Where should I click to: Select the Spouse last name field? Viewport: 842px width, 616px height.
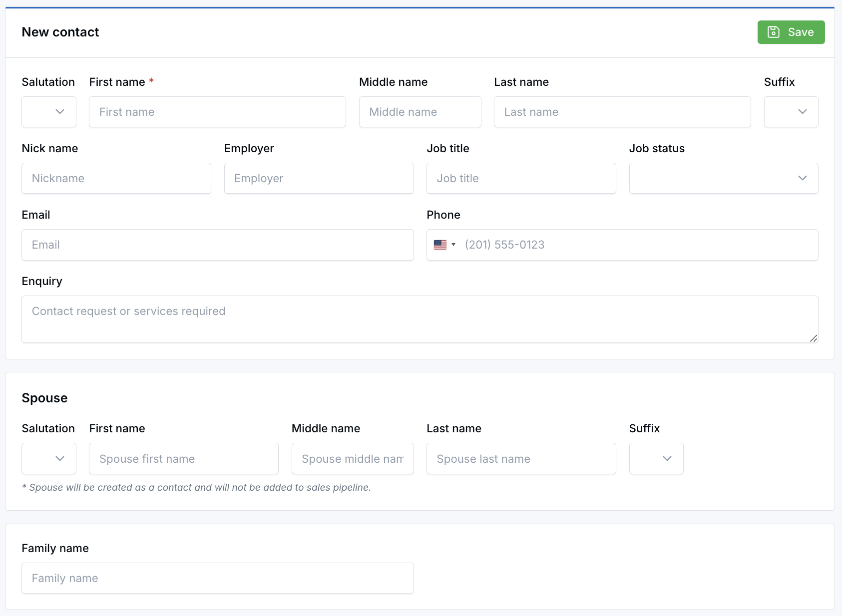point(521,458)
